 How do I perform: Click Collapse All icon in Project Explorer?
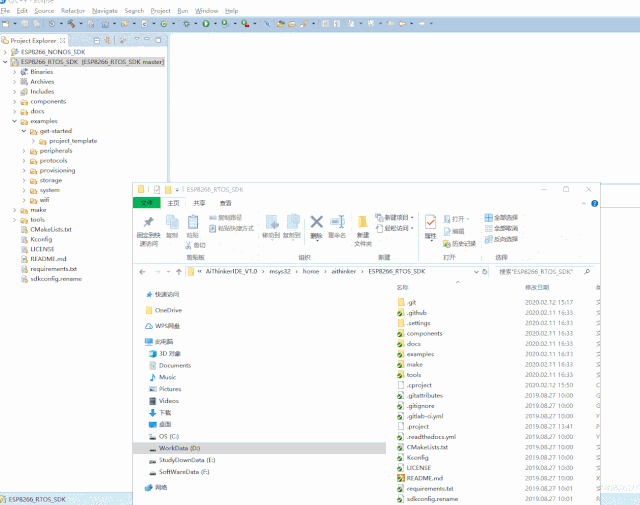point(97,40)
